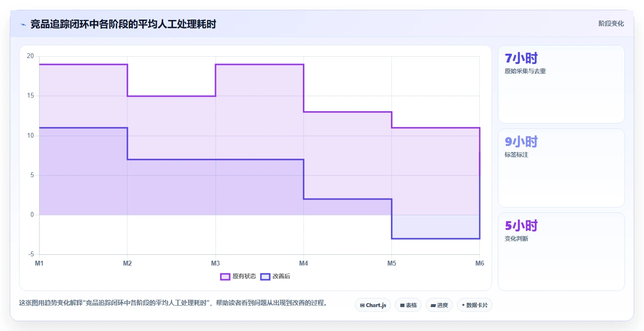Click the y-axis value -5

pos(31,254)
